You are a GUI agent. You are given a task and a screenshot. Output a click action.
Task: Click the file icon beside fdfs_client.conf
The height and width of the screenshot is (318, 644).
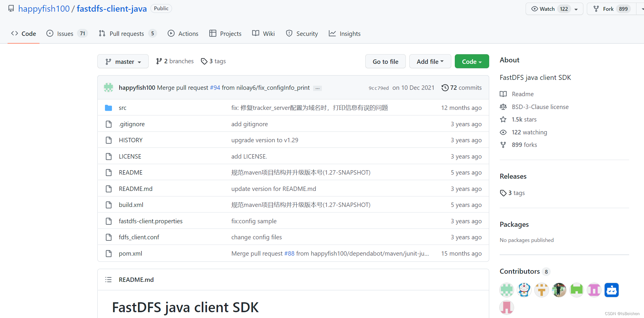click(x=108, y=237)
